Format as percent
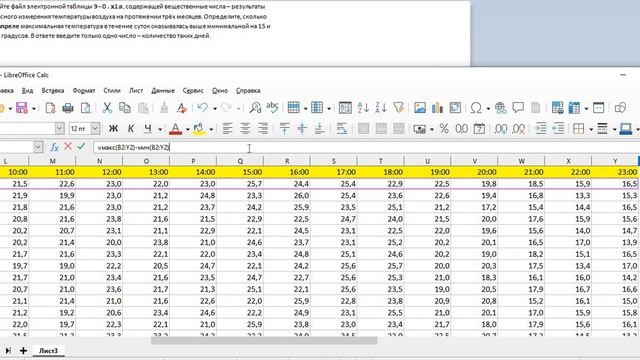Screen dimensions: 640x360 click(444, 129)
